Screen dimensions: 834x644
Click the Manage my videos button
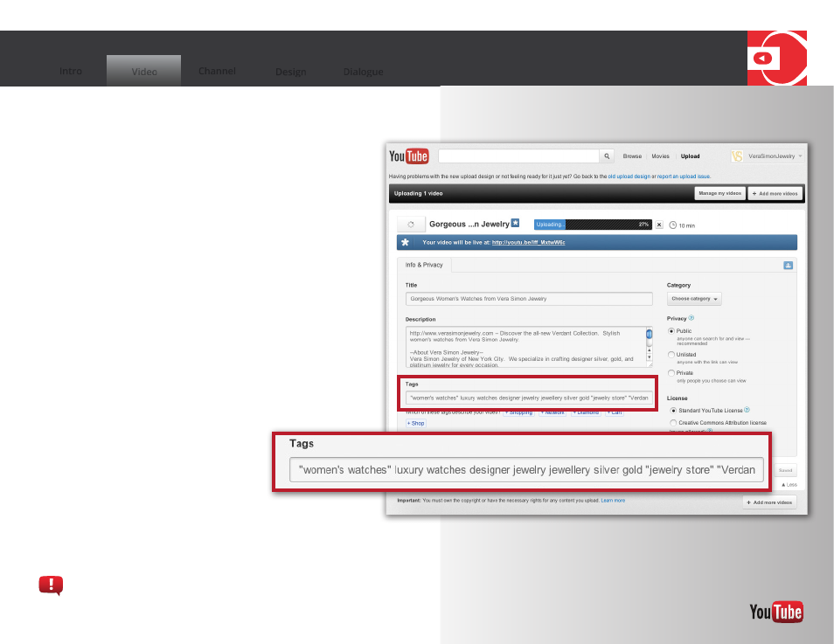coord(720,194)
